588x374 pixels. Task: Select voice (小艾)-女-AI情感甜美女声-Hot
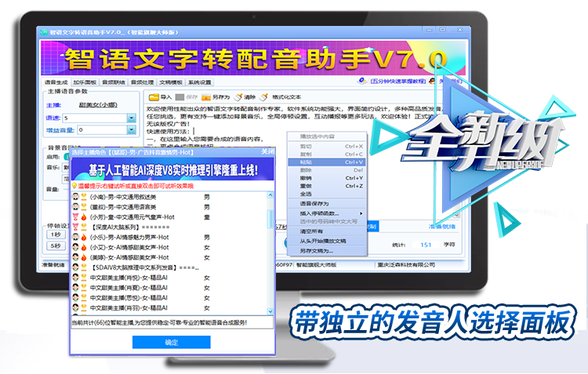coord(129,247)
